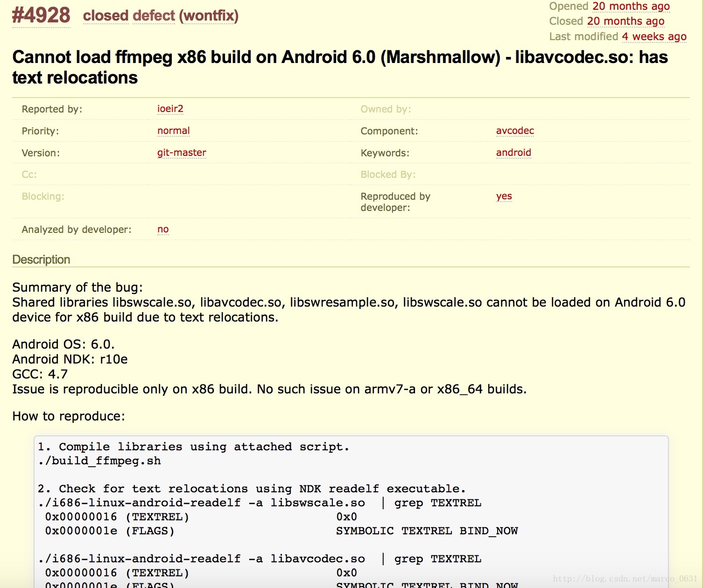Open the Closed '20 months ago' timestamp link
The width and height of the screenshot is (703, 588).
click(626, 21)
